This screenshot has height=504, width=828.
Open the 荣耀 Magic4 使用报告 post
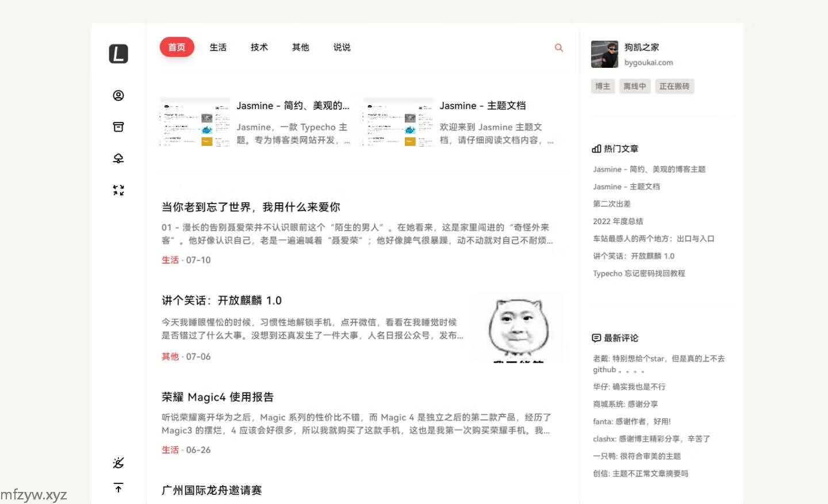tap(217, 397)
